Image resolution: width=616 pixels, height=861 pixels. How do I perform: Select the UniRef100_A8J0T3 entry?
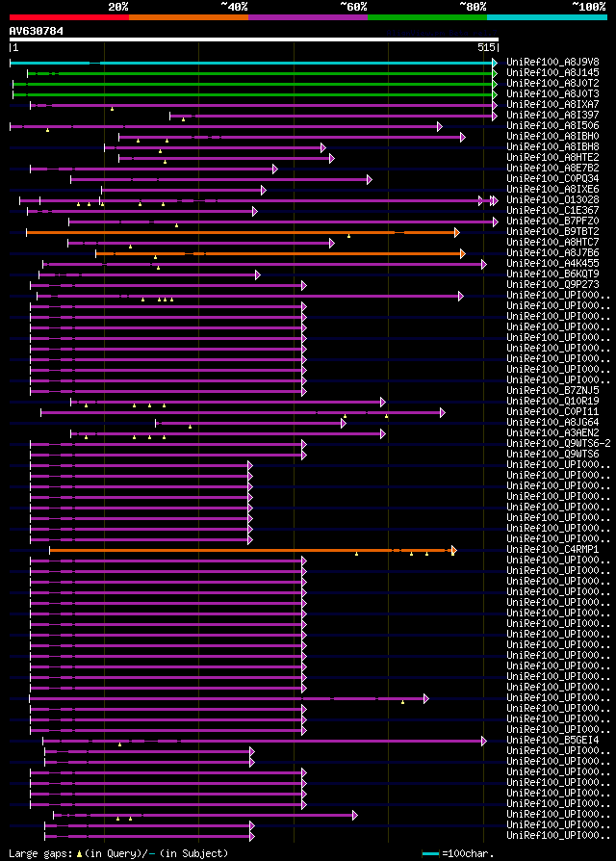click(x=552, y=93)
